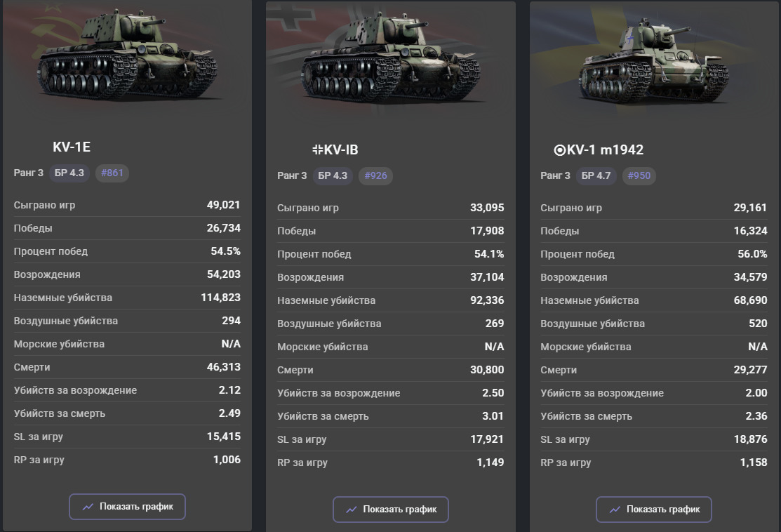Click the chart icon on KV-1E's graph button
781x532 pixels.
tap(88, 507)
